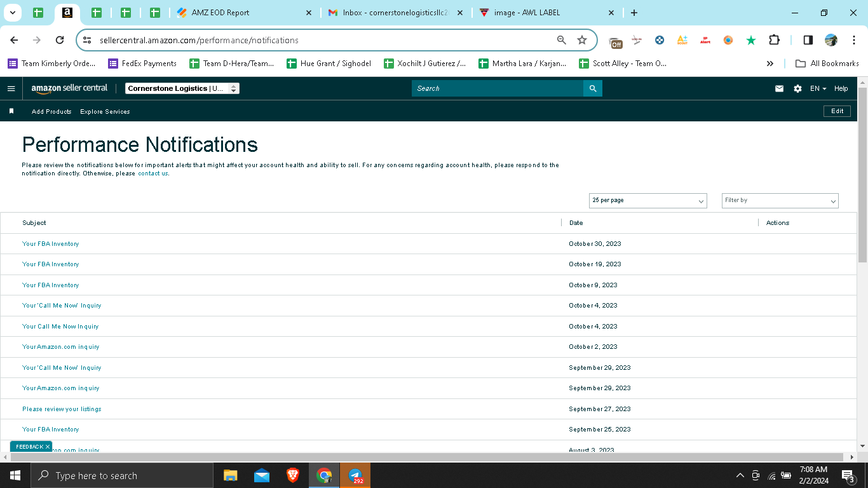The height and width of the screenshot is (488, 868).
Task: Open the '25 per page' dropdown
Action: pyautogui.click(x=648, y=200)
